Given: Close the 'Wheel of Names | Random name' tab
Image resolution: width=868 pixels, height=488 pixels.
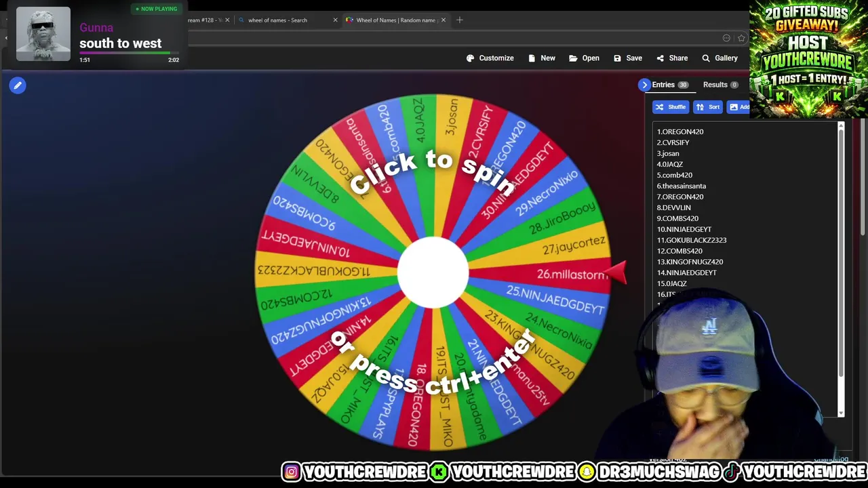Looking at the screenshot, I should tap(443, 20).
